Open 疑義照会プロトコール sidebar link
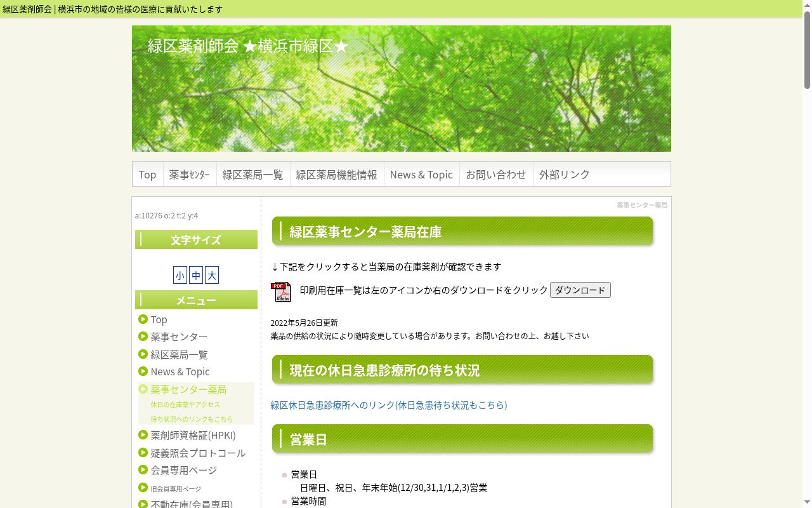 (x=198, y=453)
